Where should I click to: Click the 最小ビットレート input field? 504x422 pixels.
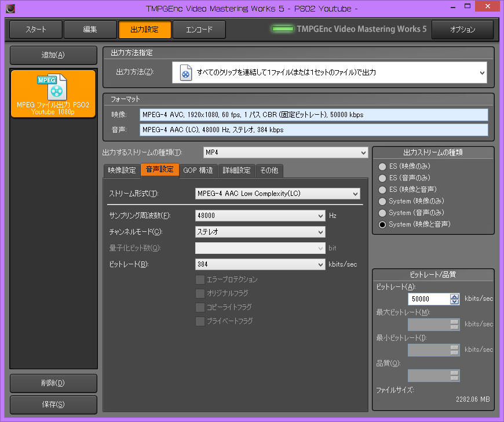tap(429, 350)
